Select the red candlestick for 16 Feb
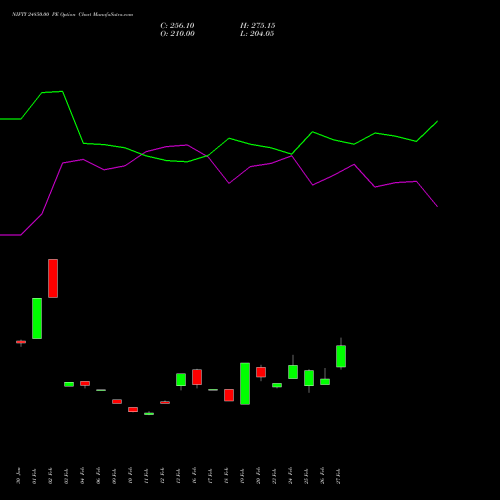The image size is (500, 500). pyautogui.click(x=197, y=377)
